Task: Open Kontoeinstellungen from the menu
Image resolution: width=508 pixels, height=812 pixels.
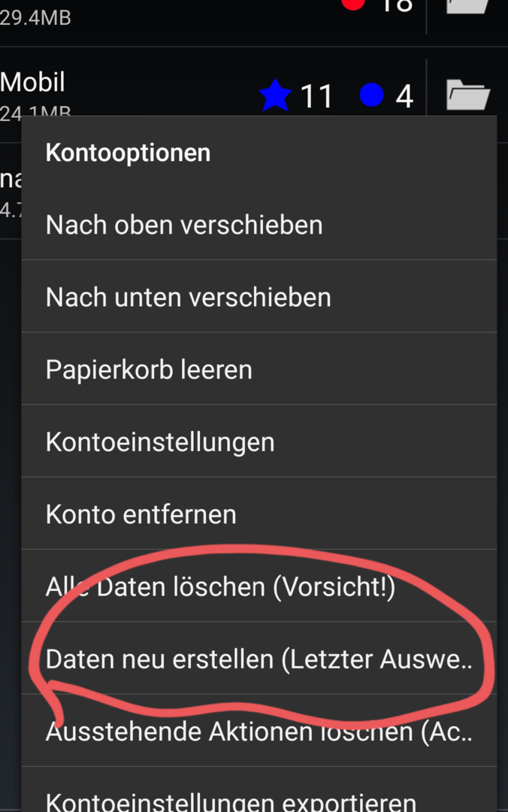Action: (x=259, y=442)
